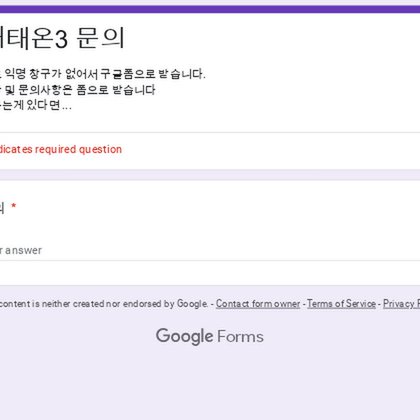Screen dimensions: 420x420
Task: Open the Privacy Policy link
Action: pos(401,304)
